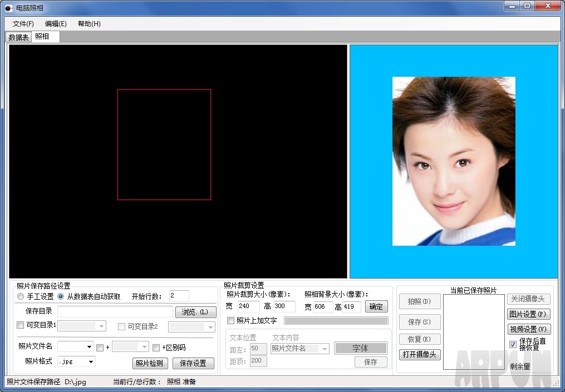The image size is (565, 392).
Task: Expand the 文本内容 dropdown
Action: coord(325,349)
